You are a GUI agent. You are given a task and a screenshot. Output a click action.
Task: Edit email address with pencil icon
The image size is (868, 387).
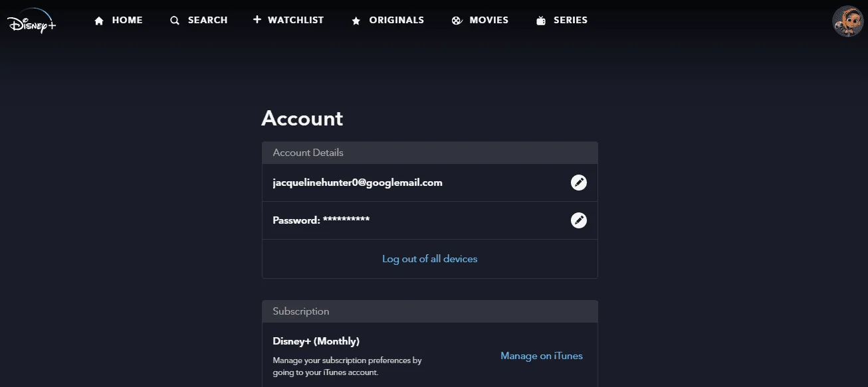(x=579, y=183)
